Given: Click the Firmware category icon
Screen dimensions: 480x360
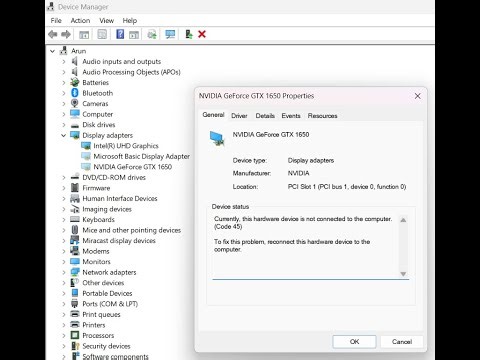Looking at the screenshot, I should [x=75, y=188].
